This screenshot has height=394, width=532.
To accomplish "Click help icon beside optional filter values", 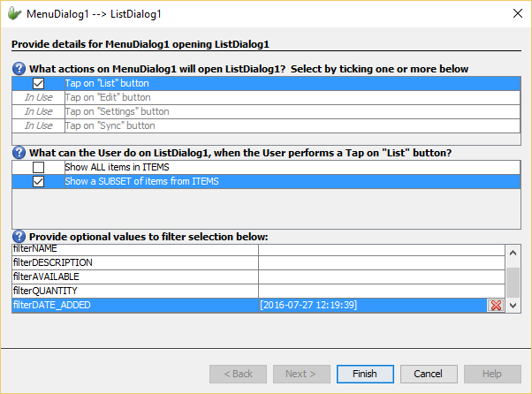I will (x=19, y=237).
